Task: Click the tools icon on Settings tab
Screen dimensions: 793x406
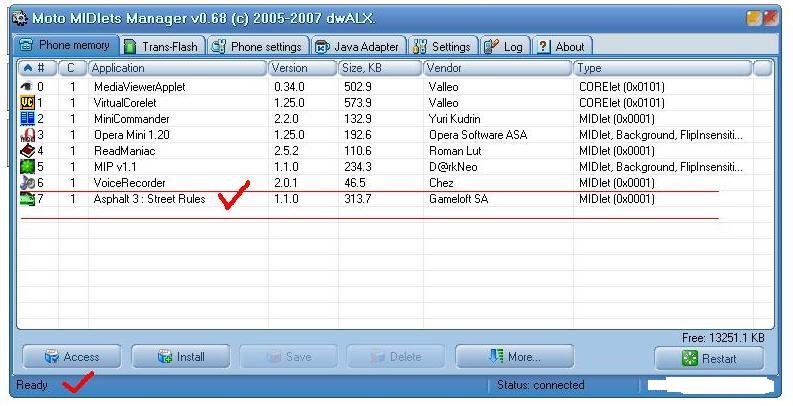Action: 420,47
